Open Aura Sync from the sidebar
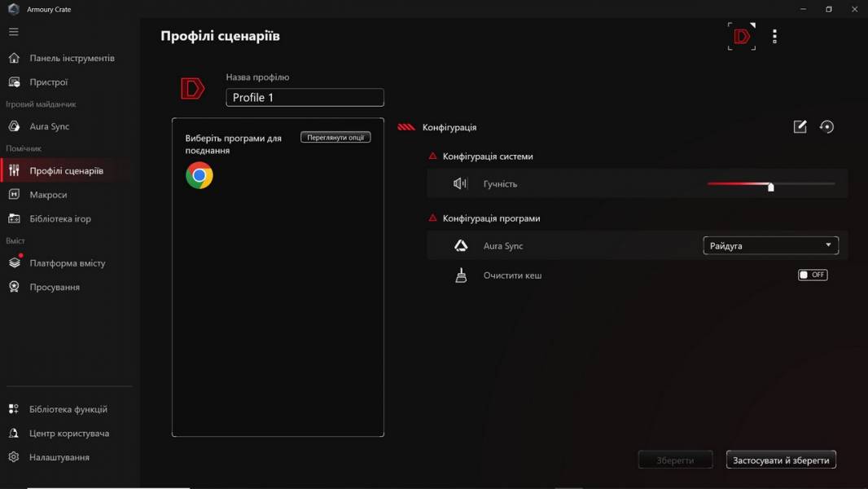Image resolution: width=868 pixels, height=489 pixels. (x=49, y=126)
